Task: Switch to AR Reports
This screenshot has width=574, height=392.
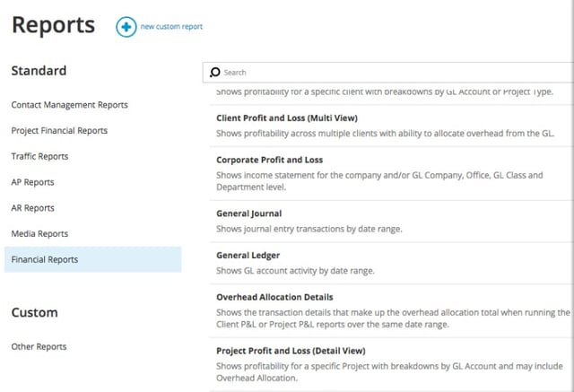Action: click(x=32, y=208)
